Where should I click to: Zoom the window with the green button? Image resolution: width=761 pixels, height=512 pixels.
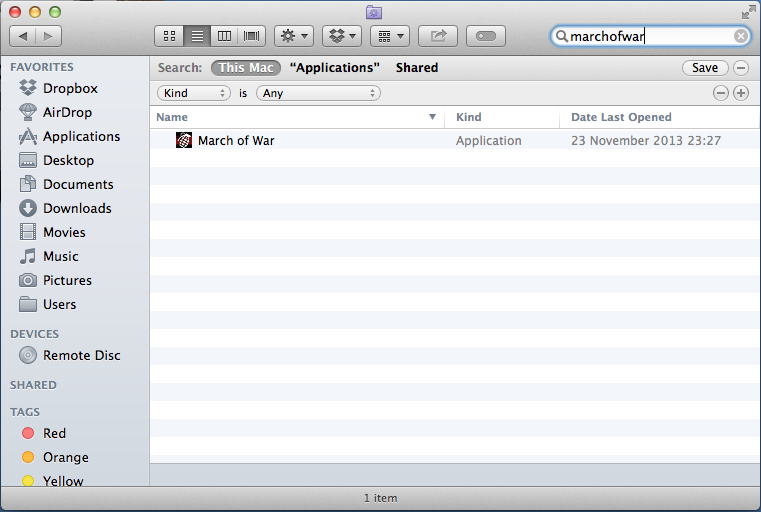tap(55, 12)
